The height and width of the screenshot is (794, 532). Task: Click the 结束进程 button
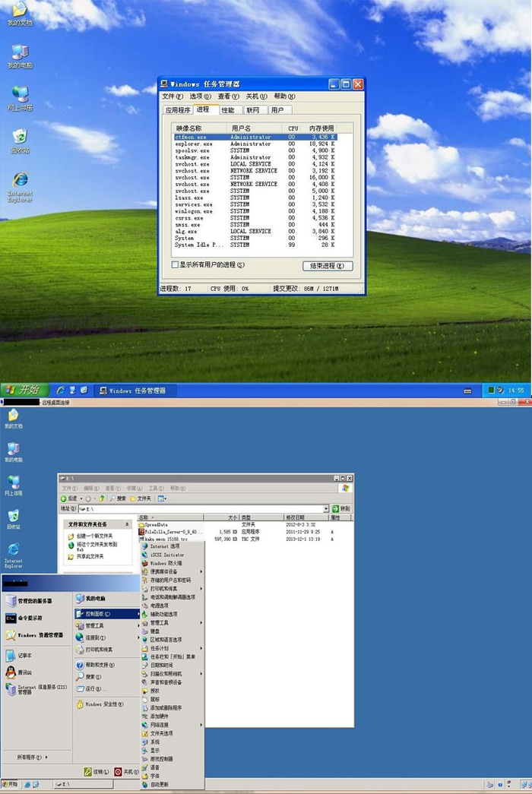[328, 266]
